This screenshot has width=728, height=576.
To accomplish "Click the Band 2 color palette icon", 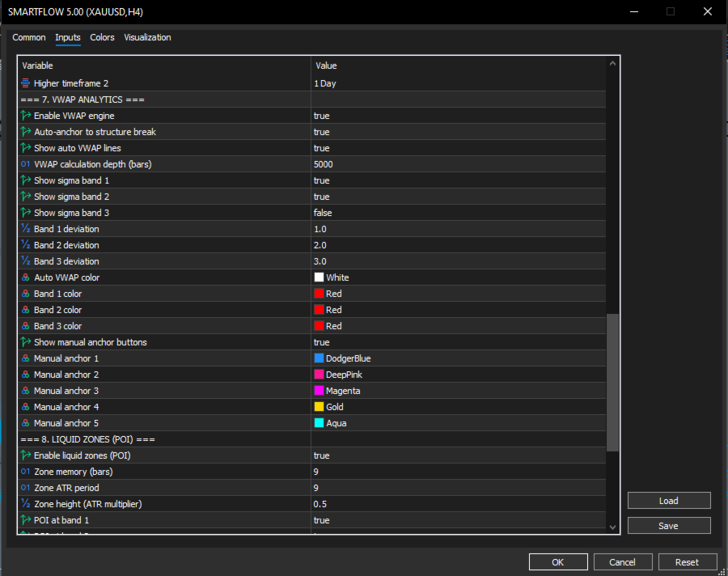I will (x=26, y=310).
